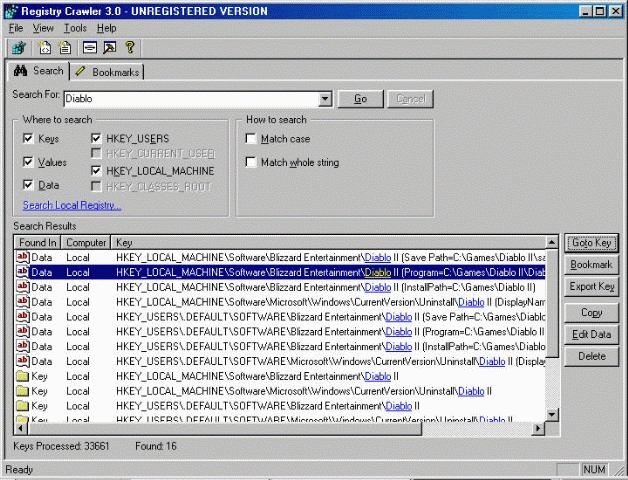The height and width of the screenshot is (480, 628).
Task: Click the ab icon of the Program= data row
Action: click(22, 272)
